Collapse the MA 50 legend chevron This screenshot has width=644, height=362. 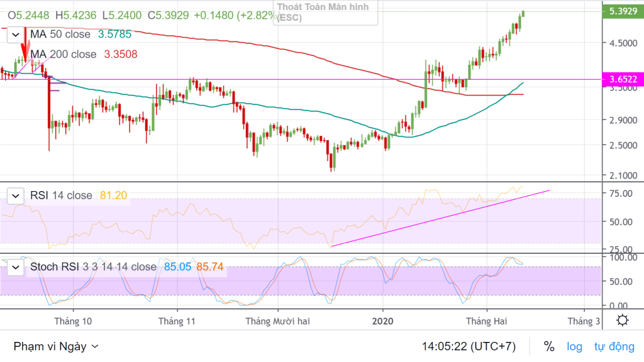pos(16,35)
